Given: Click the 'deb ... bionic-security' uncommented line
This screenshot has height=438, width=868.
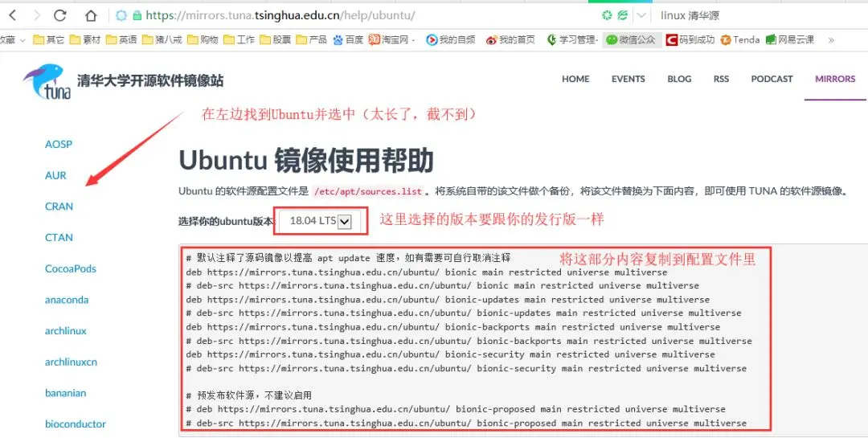Looking at the screenshot, I should coord(450,354).
